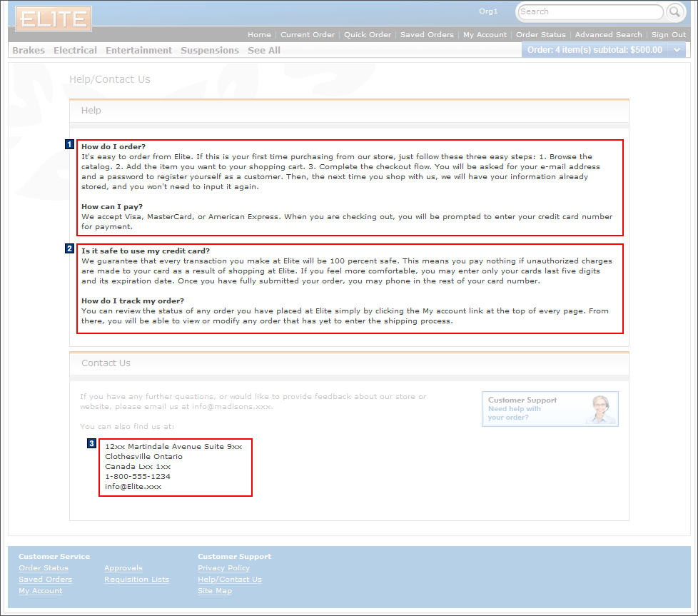The width and height of the screenshot is (698, 616).
Task: Click the ELITE store logo
Action: 54,19
